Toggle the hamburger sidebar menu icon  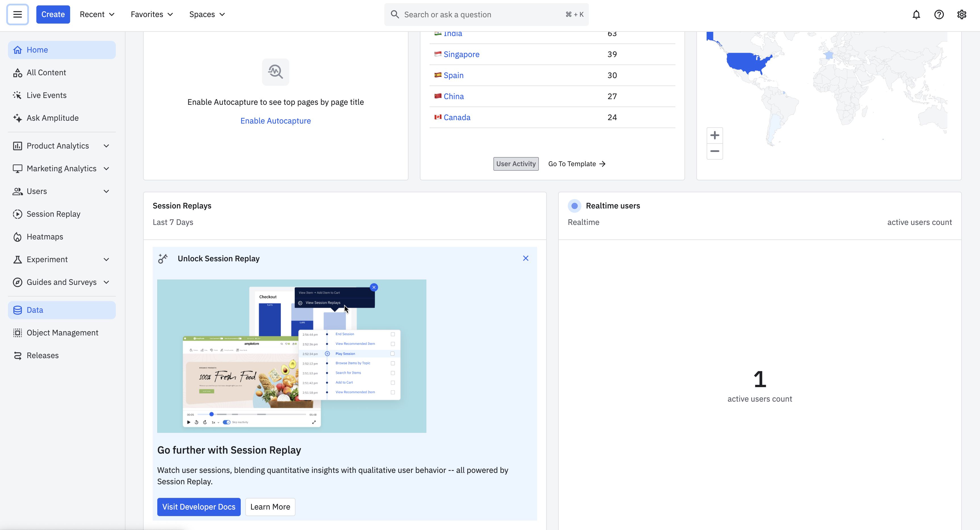pyautogui.click(x=18, y=14)
